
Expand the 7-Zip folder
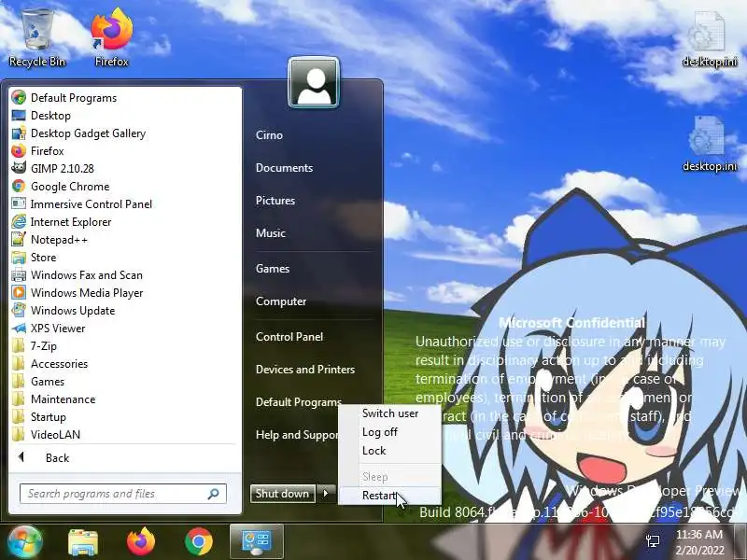[43, 346]
